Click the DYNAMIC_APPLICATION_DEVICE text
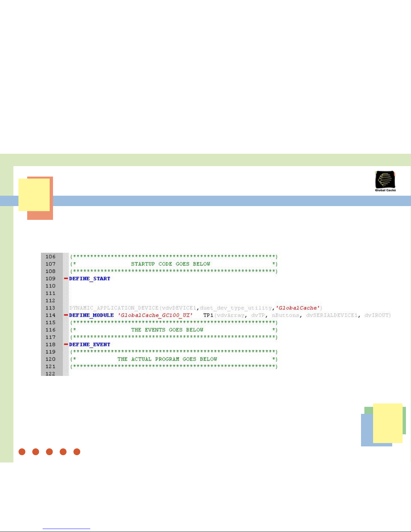The image size is (411, 532). (114, 308)
